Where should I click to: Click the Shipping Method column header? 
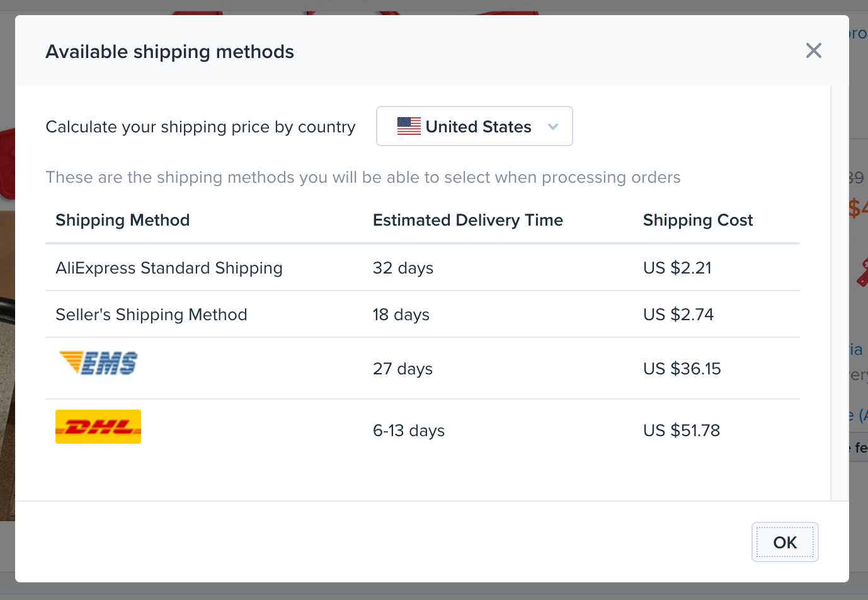[123, 220]
